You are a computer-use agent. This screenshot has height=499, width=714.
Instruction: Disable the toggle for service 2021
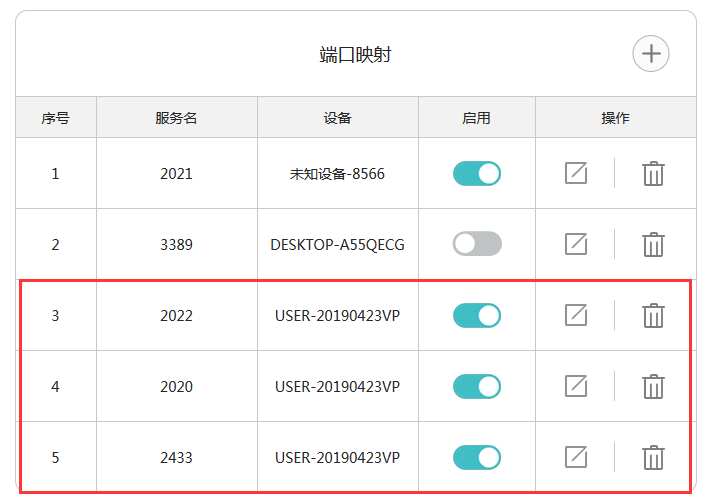coord(477,173)
